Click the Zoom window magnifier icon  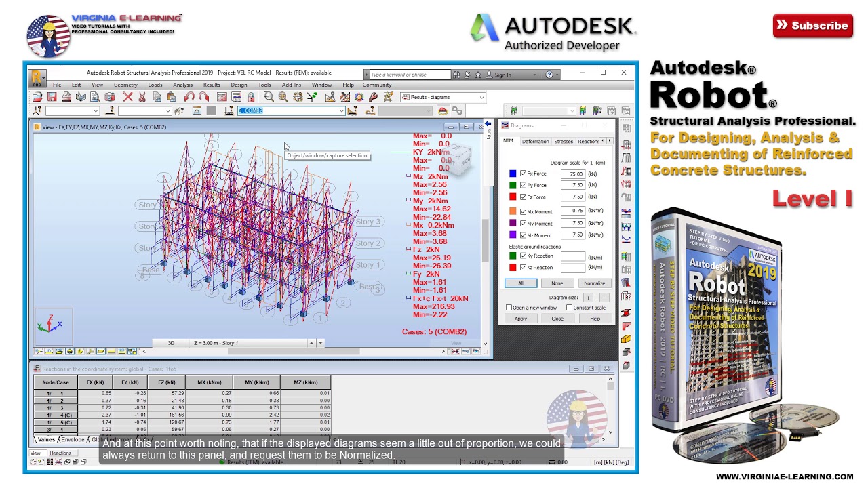click(x=269, y=97)
